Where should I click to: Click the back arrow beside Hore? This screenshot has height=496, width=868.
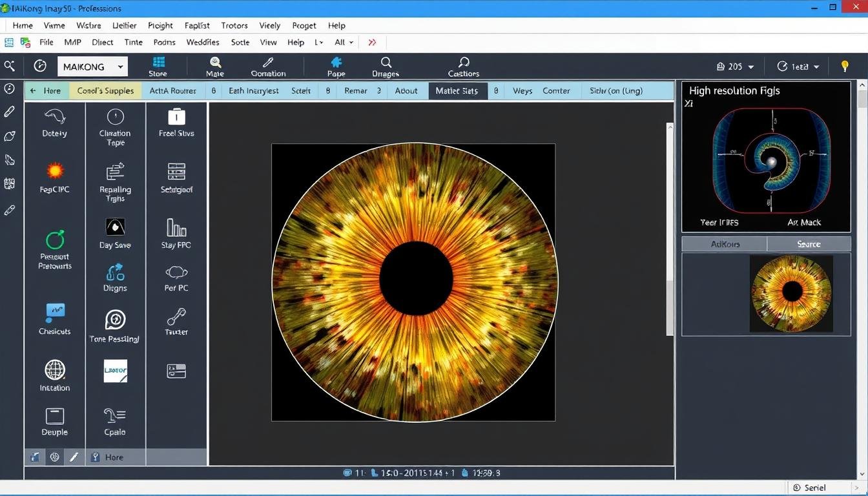[x=33, y=90]
